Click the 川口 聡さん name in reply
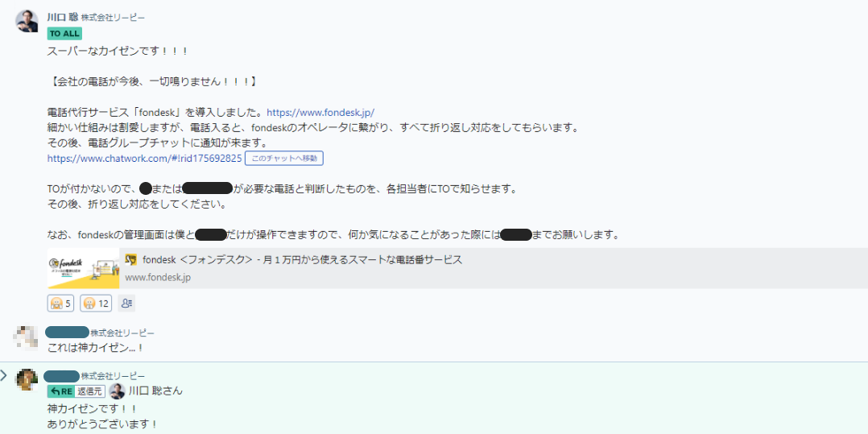The height and width of the screenshot is (434, 868). (x=155, y=391)
